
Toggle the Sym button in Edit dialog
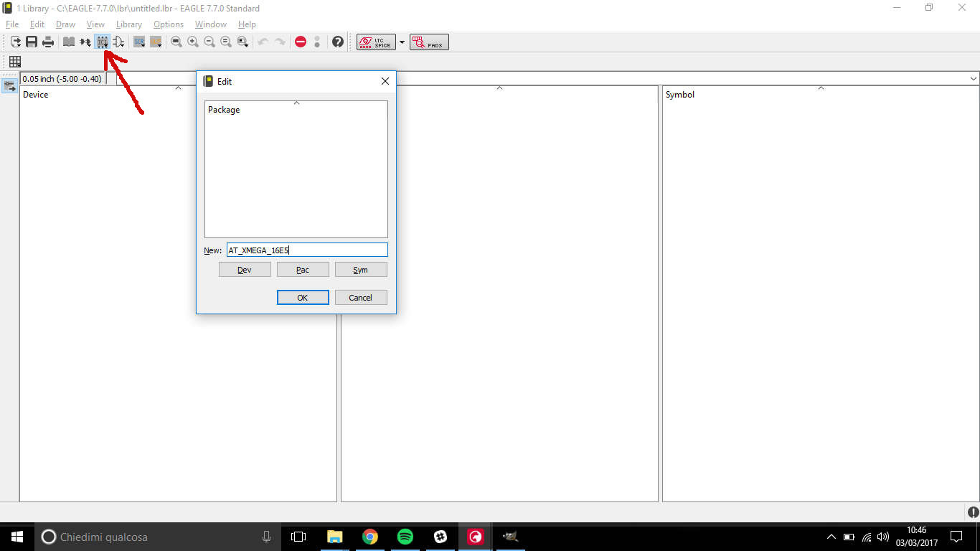(361, 270)
